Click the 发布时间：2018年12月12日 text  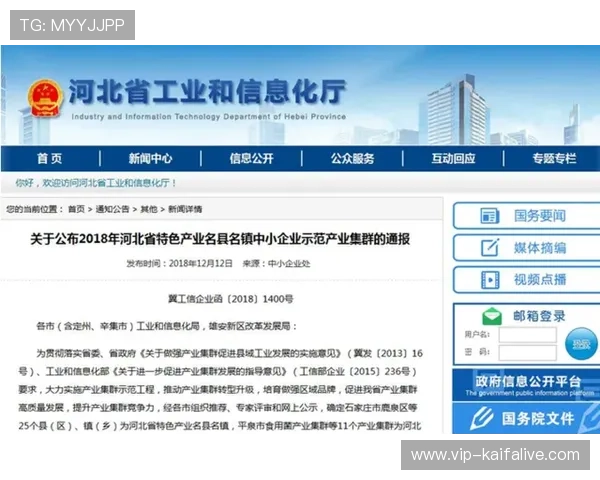pos(179,263)
